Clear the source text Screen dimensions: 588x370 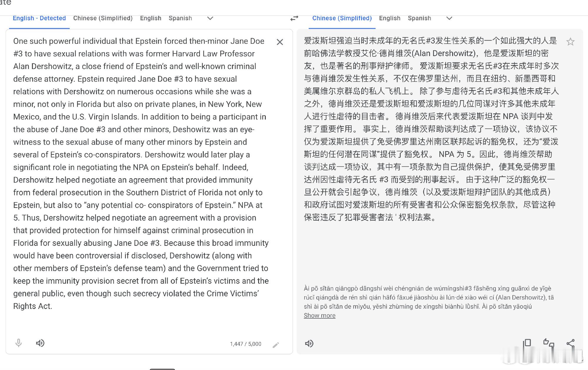[280, 42]
